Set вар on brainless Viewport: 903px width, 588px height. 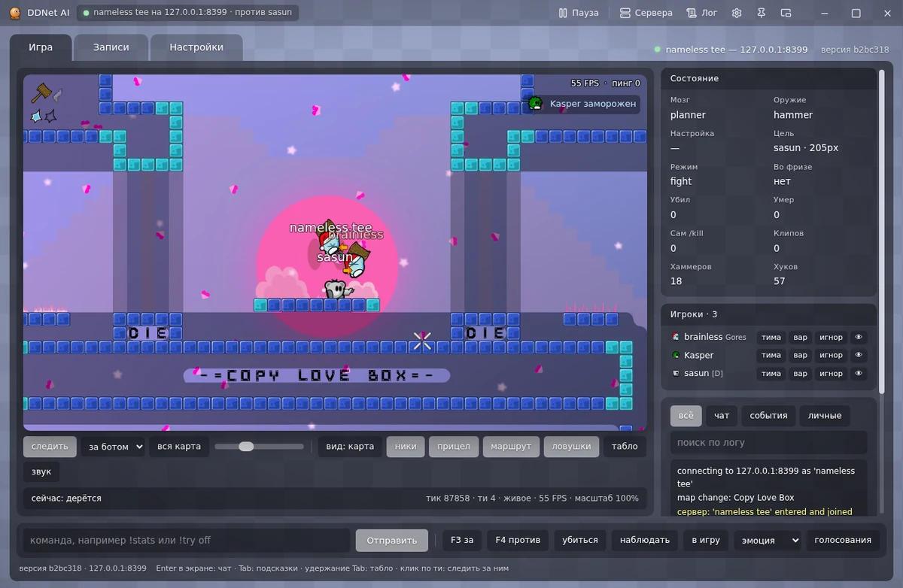[x=801, y=337]
